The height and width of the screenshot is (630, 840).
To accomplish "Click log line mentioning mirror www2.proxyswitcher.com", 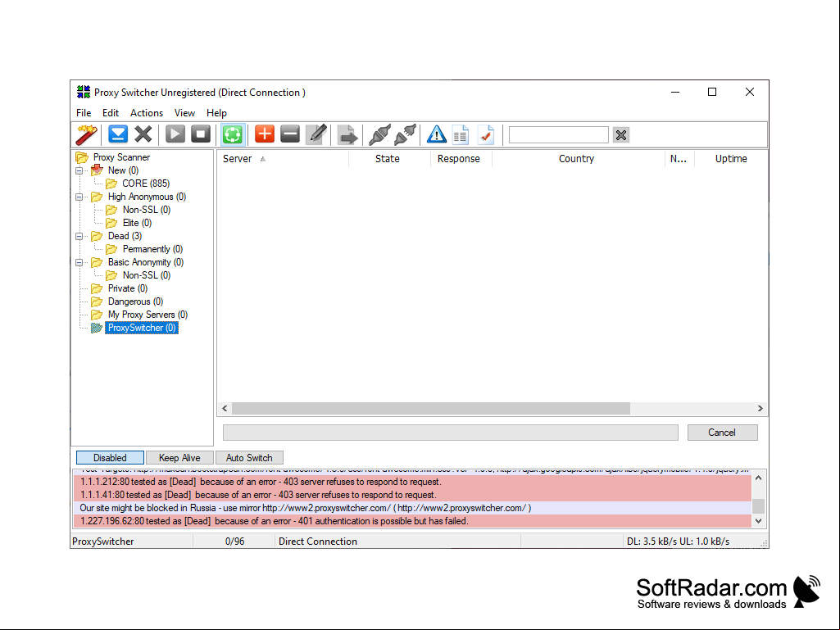I will [412, 508].
